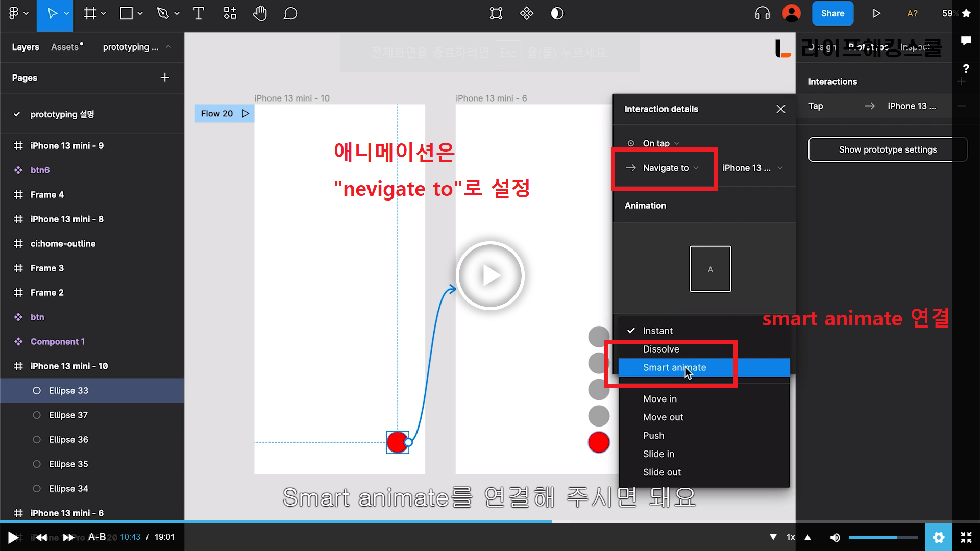The height and width of the screenshot is (551, 980).
Task: Add a new page with plus icon
Action: (x=164, y=78)
